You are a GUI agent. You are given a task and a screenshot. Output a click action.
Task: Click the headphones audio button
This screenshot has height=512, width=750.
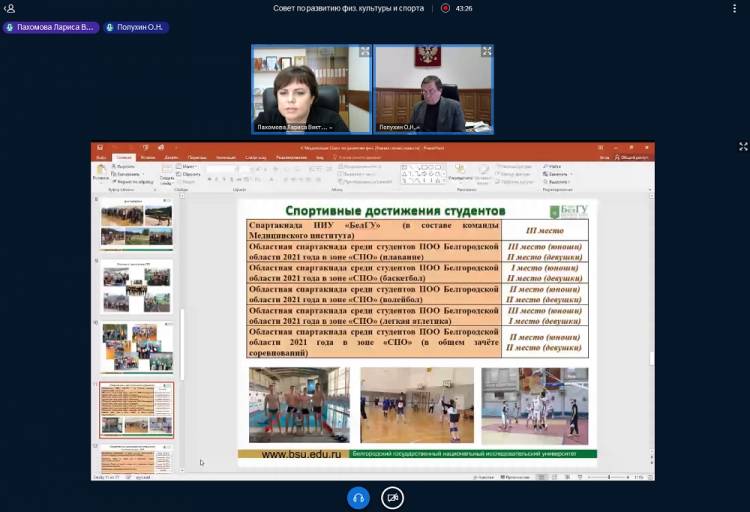coord(358,497)
